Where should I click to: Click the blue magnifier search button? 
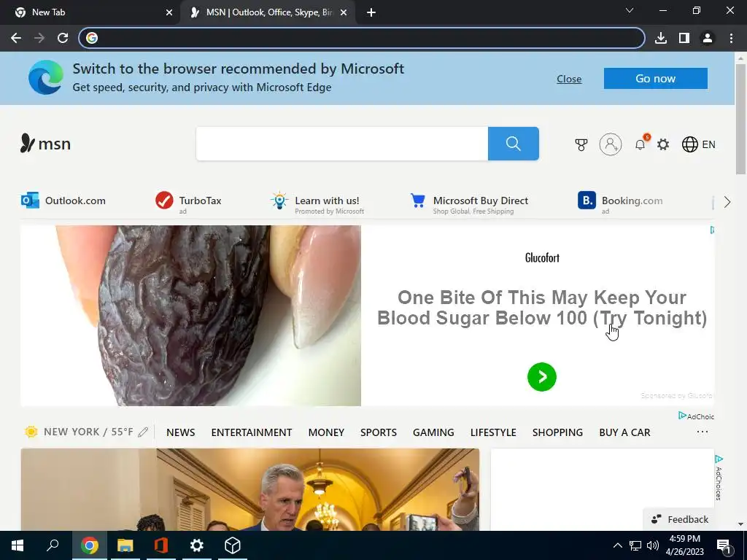(x=513, y=144)
